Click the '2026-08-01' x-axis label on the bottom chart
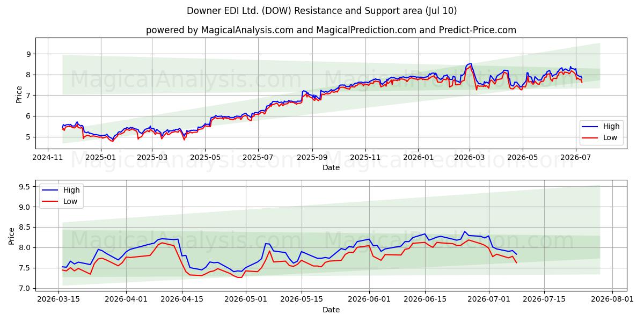644x322 pixels. 612,299
